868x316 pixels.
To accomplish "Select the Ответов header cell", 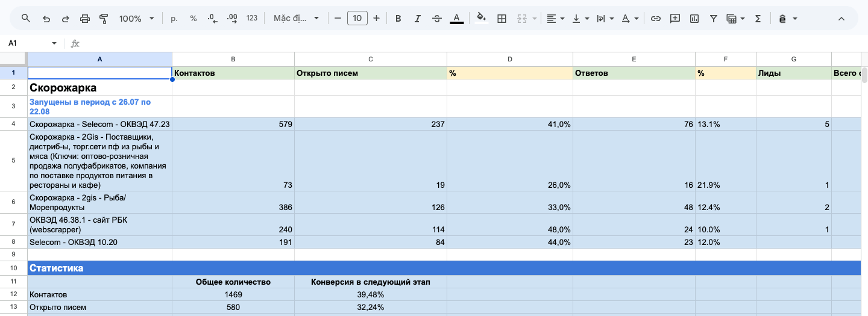I will pos(634,73).
